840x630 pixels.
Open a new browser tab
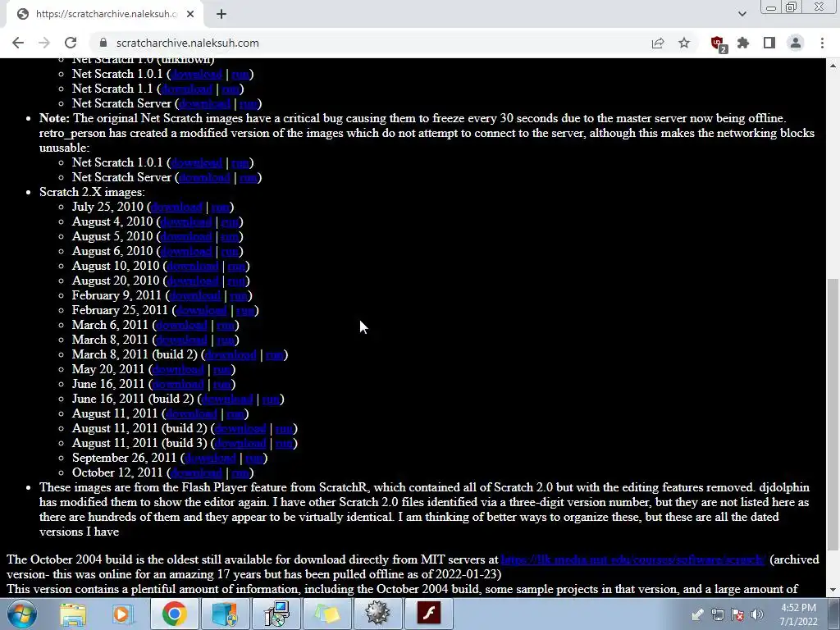[x=221, y=14]
